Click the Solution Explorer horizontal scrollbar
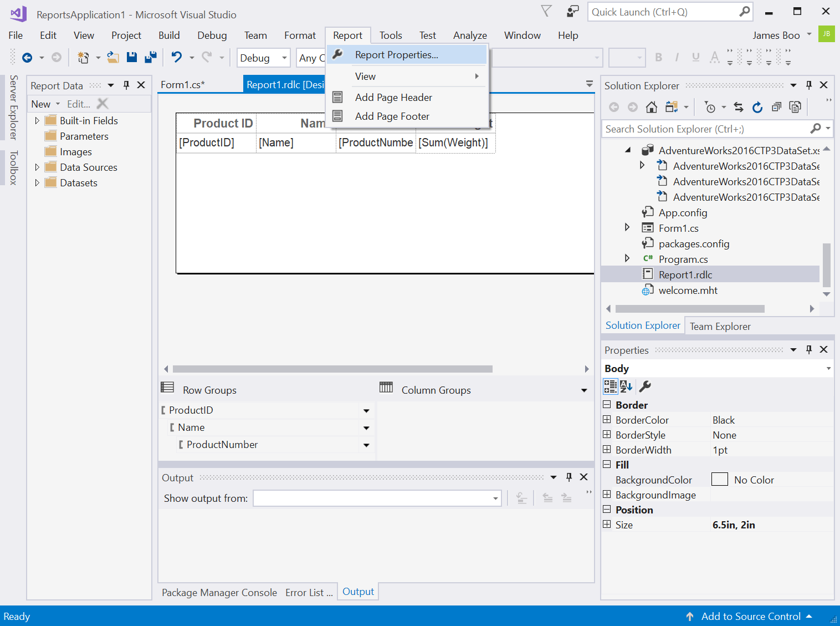The width and height of the screenshot is (840, 626). pos(690,308)
